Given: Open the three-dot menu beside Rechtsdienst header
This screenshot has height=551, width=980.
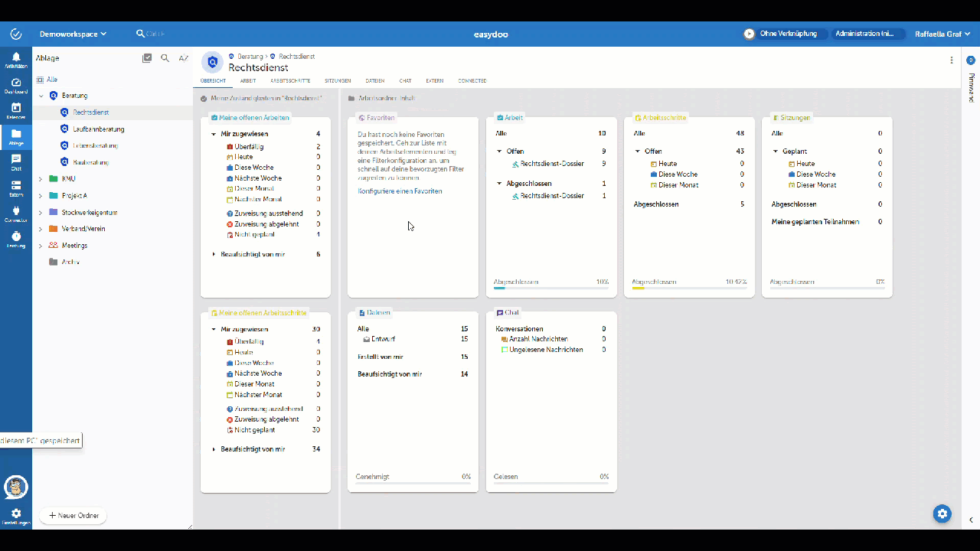Looking at the screenshot, I should pyautogui.click(x=952, y=60).
